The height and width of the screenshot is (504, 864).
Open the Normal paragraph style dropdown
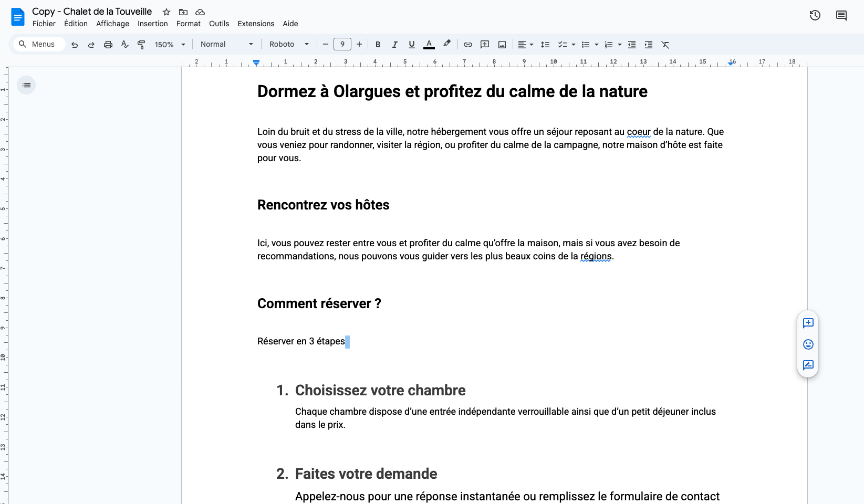(227, 45)
